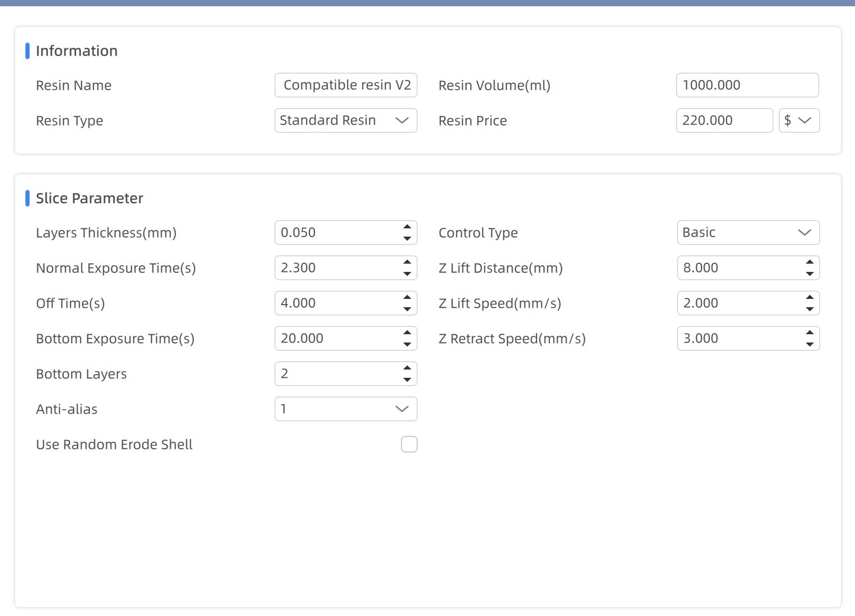Click the Normal Exposure Time value field

tap(338, 268)
